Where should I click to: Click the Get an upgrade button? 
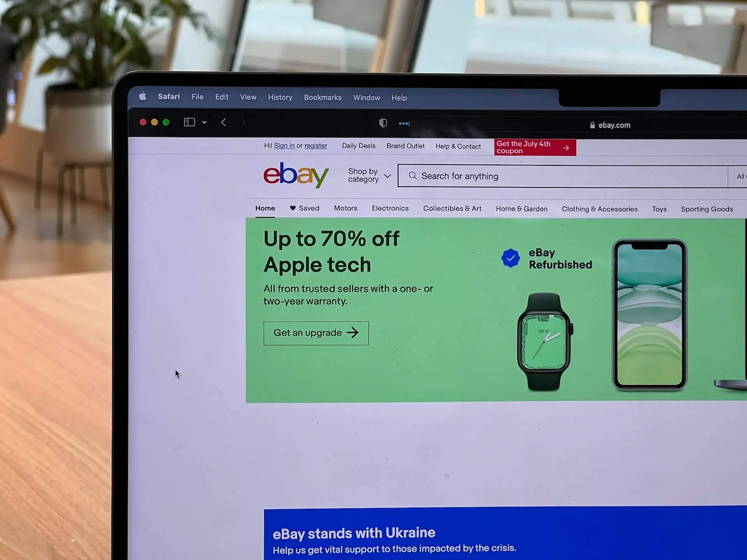(x=316, y=332)
